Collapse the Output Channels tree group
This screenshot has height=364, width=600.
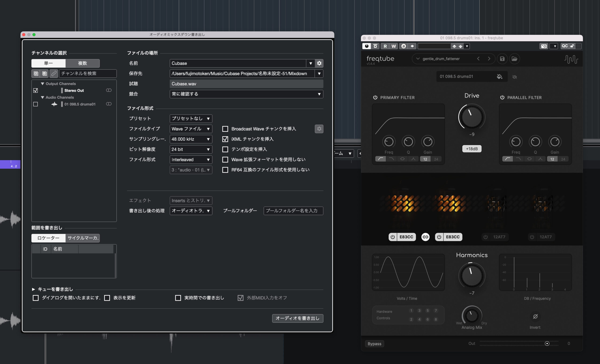[42, 84]
